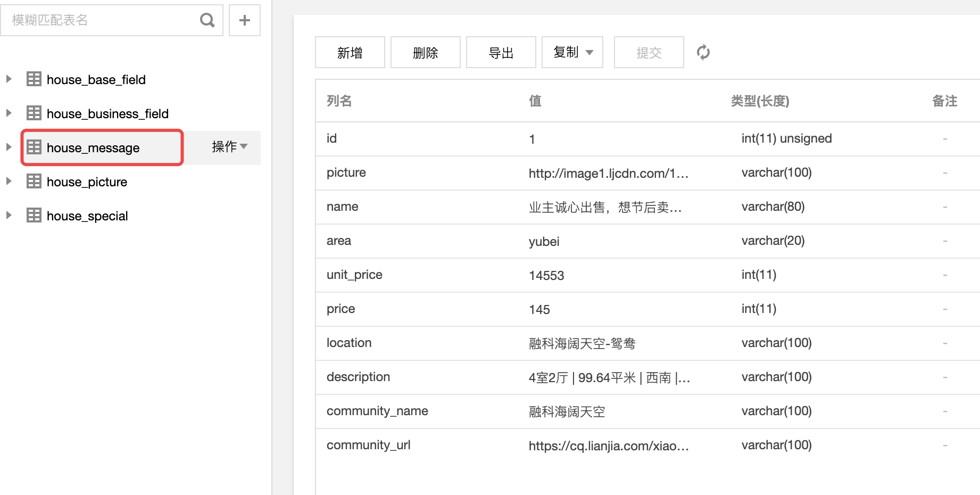Click the varchar(100) type in community_url row

777,445
